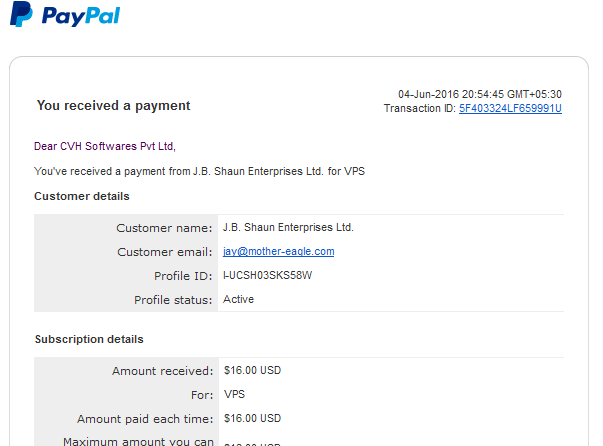Click the PayPal P logo icon
This screenshot has width=603, height=446.
[x=21, y=14]
